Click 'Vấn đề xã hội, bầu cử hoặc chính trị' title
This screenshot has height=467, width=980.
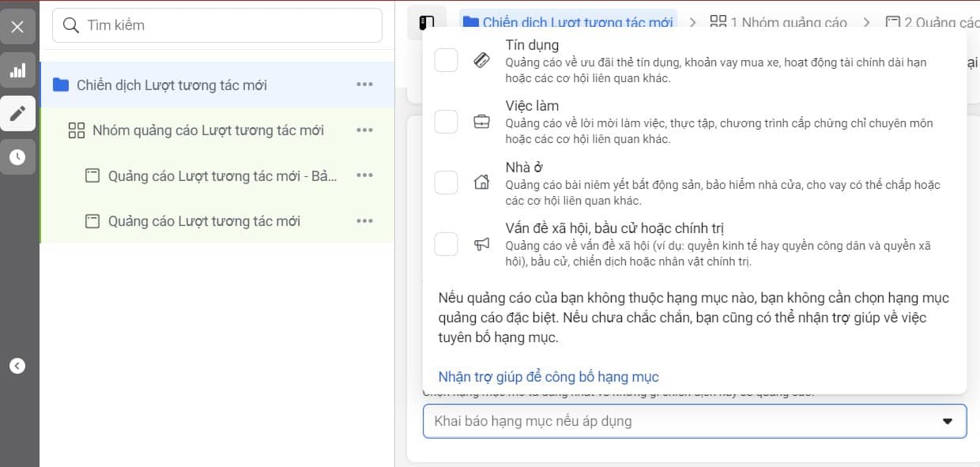point(615,229)
